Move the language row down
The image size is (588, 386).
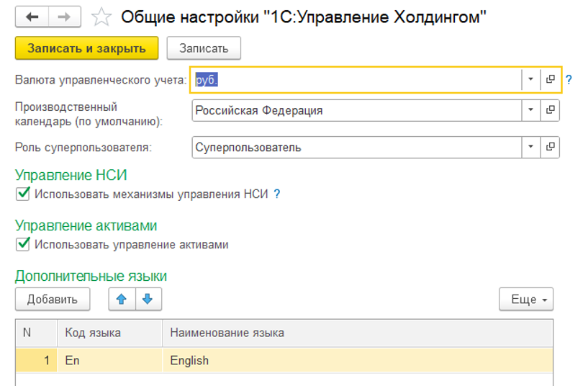click(148, 299)
